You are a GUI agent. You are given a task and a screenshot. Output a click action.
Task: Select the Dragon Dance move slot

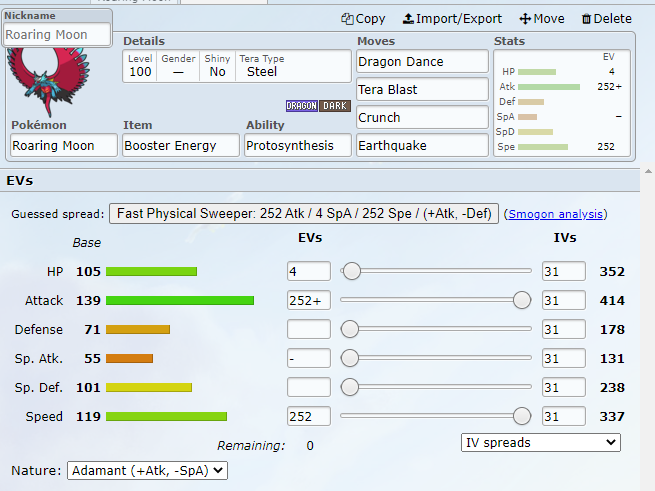[422, 61]
